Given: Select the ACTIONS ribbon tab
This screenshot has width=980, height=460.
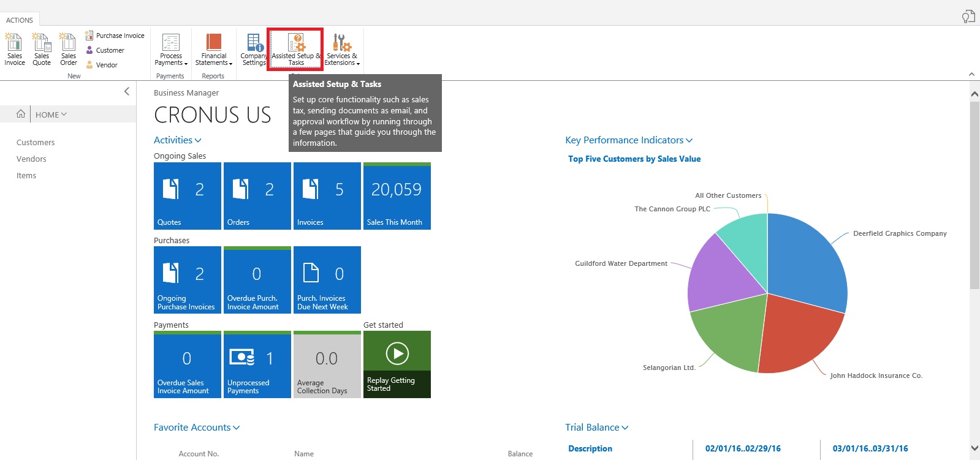Looking at the screenshot, I should pyautogui.click(x=20, y=20).
